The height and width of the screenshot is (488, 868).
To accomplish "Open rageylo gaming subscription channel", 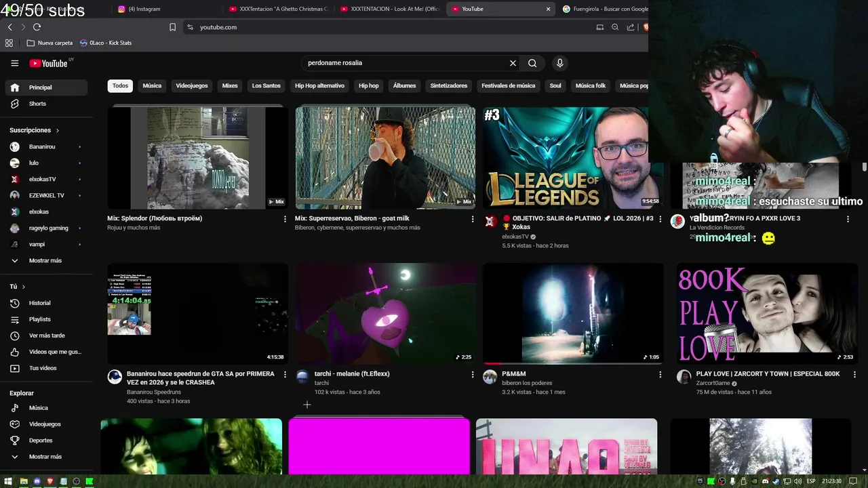I will (x=46, y=228).
